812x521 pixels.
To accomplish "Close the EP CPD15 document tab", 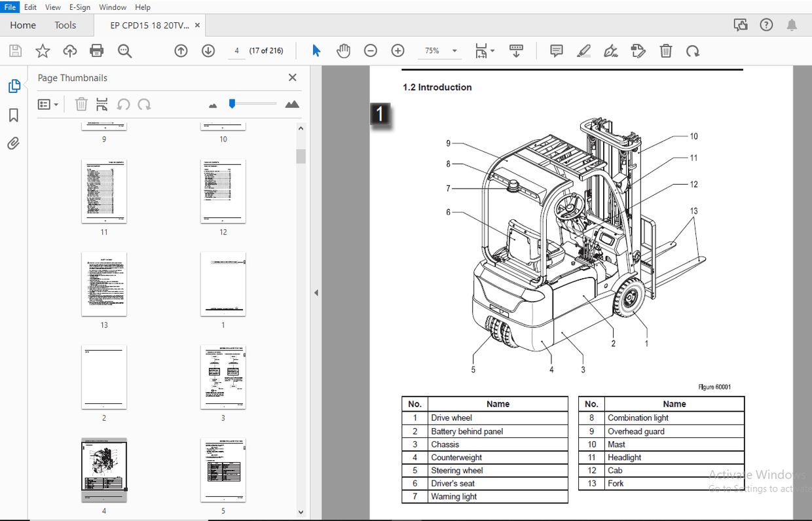I will (x=198, y=26).
